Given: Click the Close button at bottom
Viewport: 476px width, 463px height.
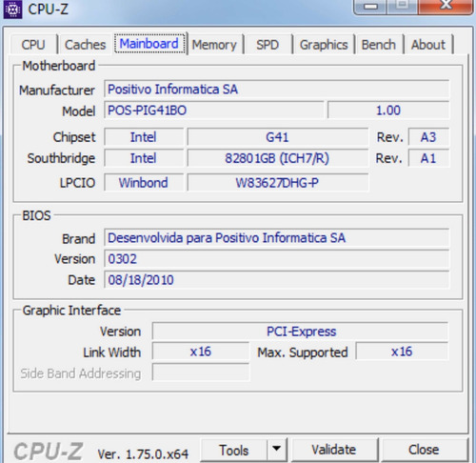Looking at the screenshot, I should (424, 450).
